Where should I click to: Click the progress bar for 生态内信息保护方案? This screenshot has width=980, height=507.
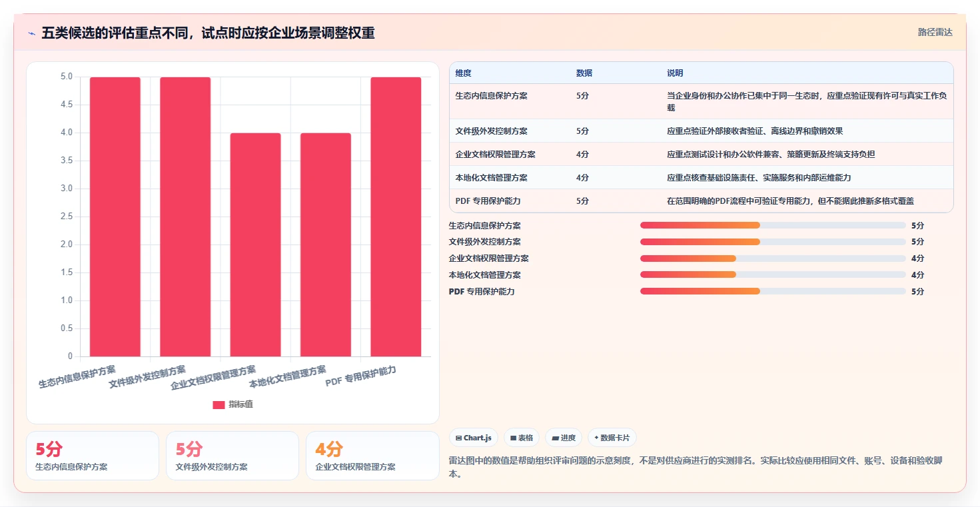pos(773,225)
